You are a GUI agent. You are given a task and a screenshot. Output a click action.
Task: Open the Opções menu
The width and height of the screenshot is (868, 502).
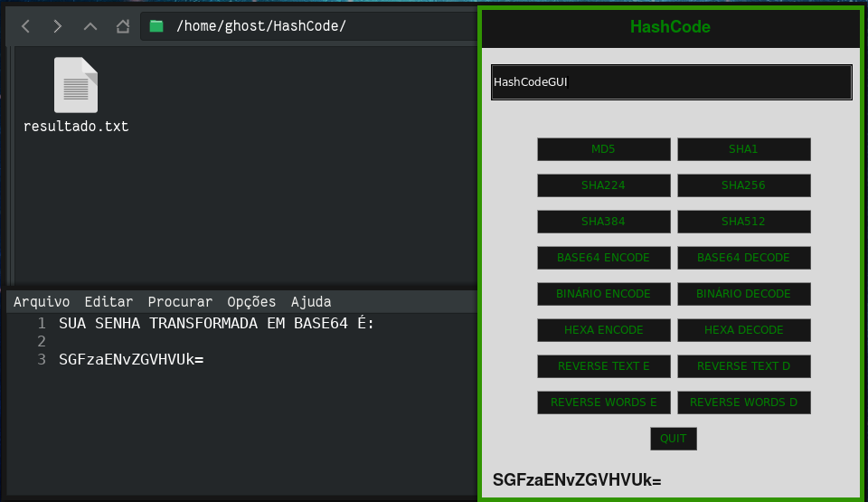pos(251,301)
